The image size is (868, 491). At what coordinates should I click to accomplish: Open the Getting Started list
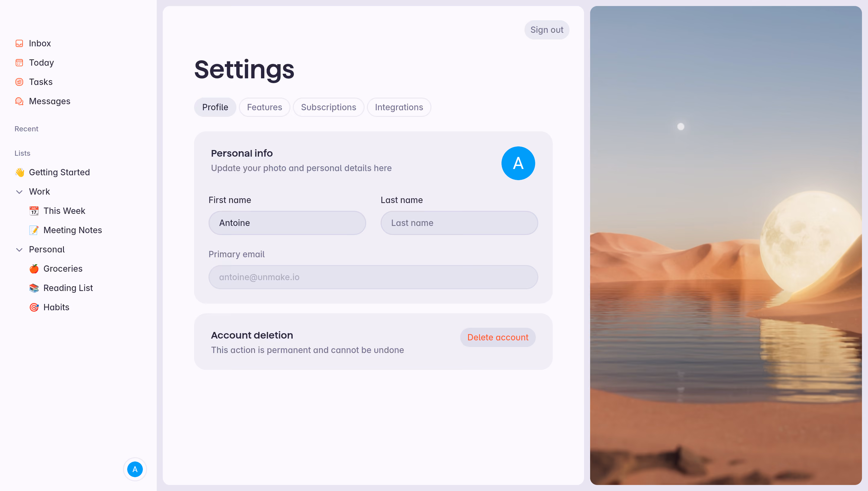tap(59, 172)
